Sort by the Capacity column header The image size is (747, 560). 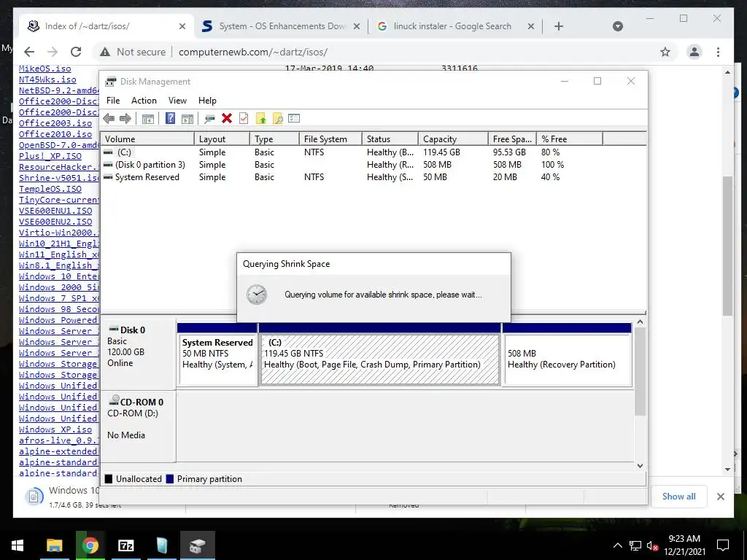[x=453, y=139]
